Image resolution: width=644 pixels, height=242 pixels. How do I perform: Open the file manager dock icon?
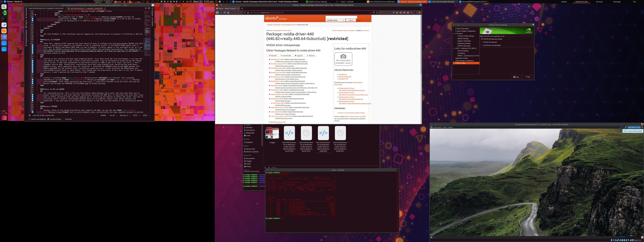[x=4, y=31]
